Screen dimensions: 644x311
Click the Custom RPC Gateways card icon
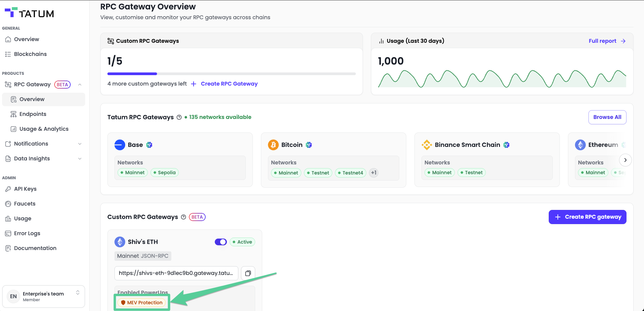tap(111, 41)
